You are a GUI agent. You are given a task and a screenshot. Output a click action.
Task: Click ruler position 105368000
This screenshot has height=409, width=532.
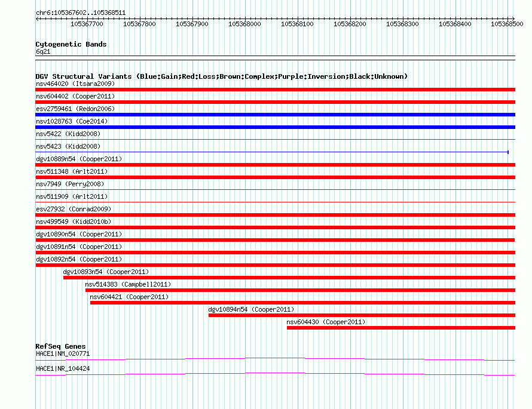244,24
